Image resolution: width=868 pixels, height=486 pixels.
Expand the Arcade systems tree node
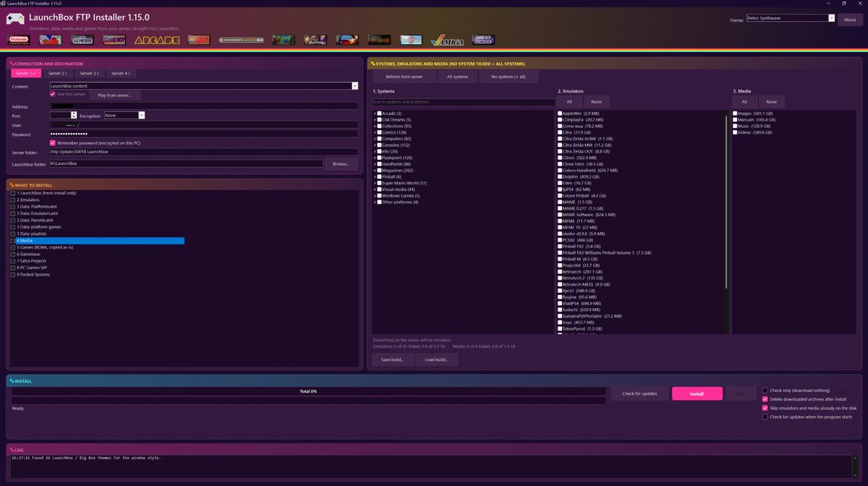coord(374,114)
